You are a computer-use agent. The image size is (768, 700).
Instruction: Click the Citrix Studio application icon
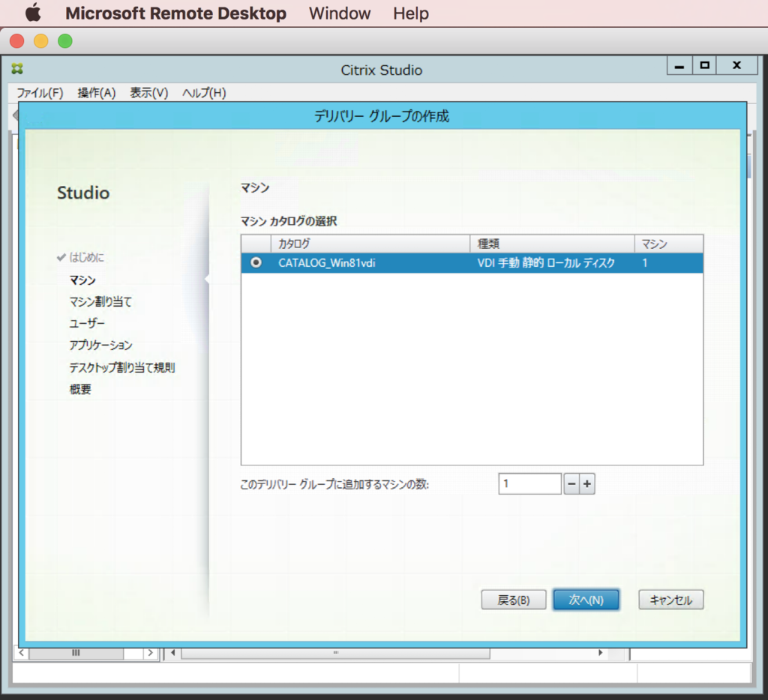[x=18, y=69]
